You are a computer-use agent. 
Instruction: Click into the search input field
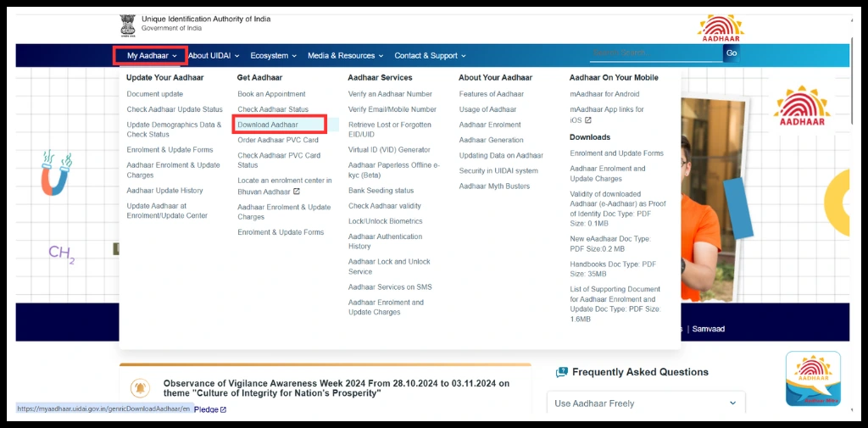[x=654, y=53]
